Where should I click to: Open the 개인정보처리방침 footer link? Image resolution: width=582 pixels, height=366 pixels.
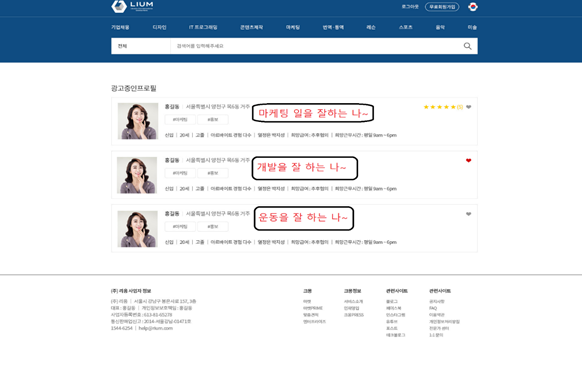(x=444, y=321)
